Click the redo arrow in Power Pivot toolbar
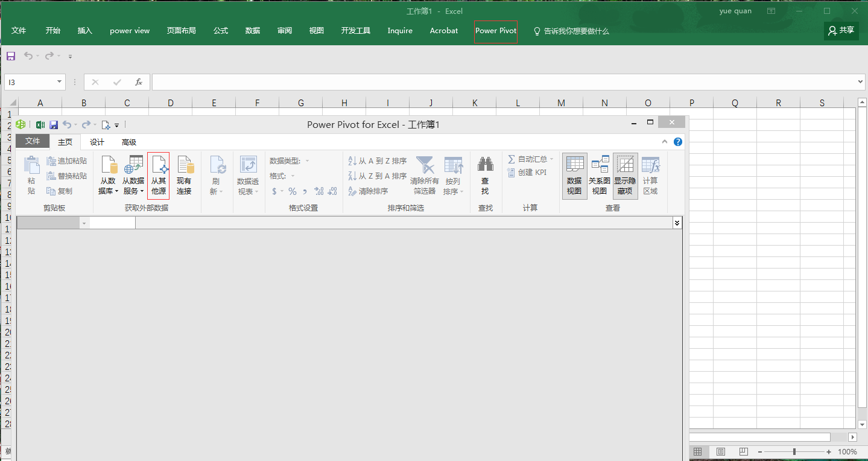The width and height of the screenshot is (868, 461). [86, 125]
